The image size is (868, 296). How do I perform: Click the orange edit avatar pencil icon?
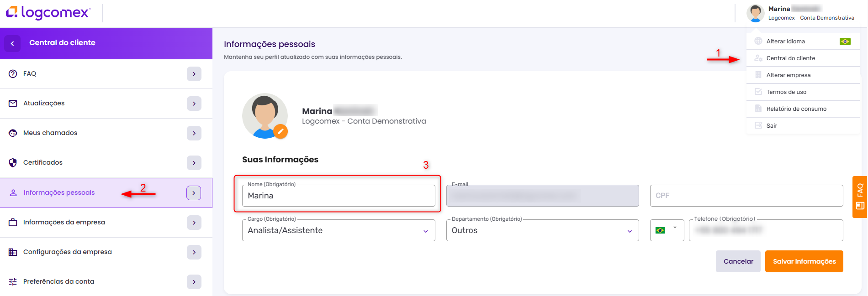tap(281, 131)
